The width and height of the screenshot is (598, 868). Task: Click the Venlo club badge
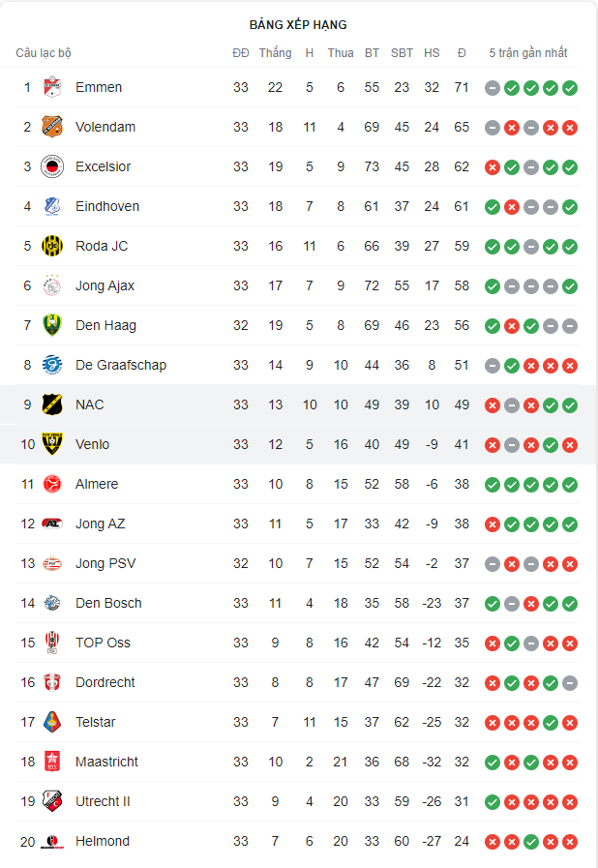(52, 444)
